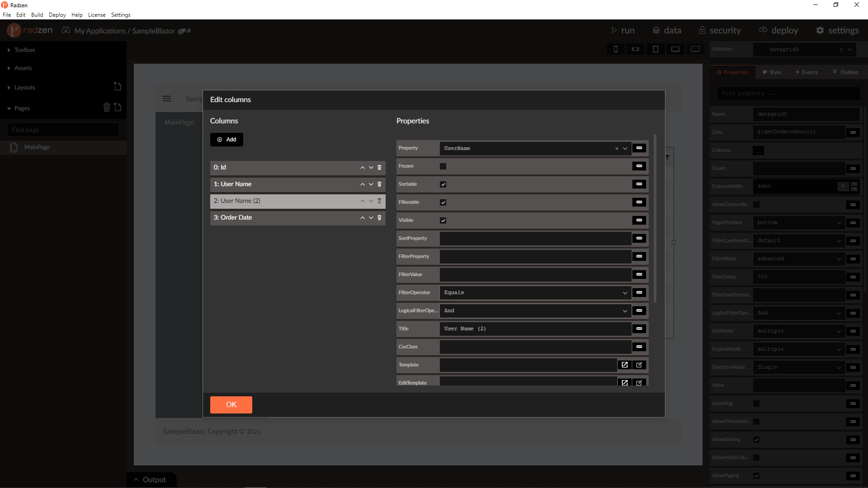Open the Build menu
Screen dimensions: 868x488
pos(37,15)
